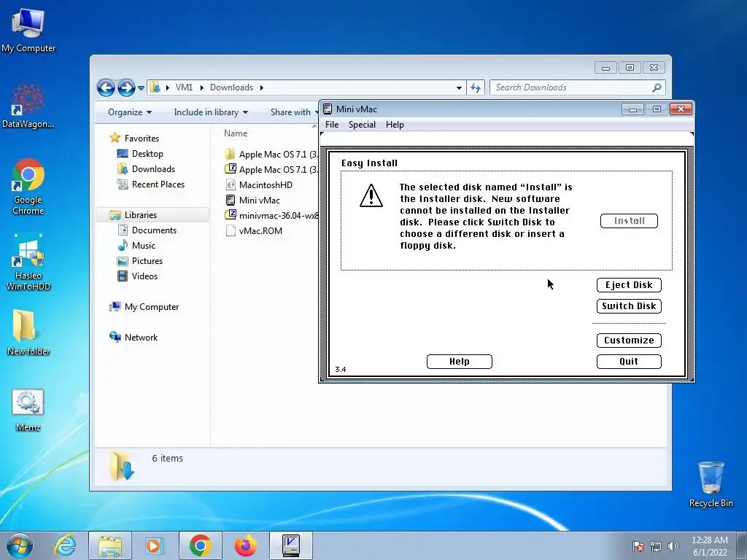Open Mini vMac File menu
The image size is (747, 560).
coord(332,125)
